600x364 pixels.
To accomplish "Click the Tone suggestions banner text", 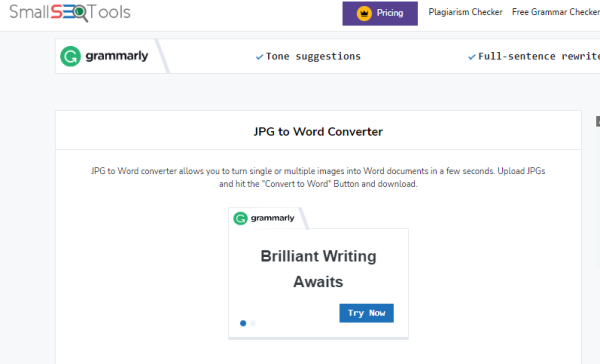I will pos(313,57).
